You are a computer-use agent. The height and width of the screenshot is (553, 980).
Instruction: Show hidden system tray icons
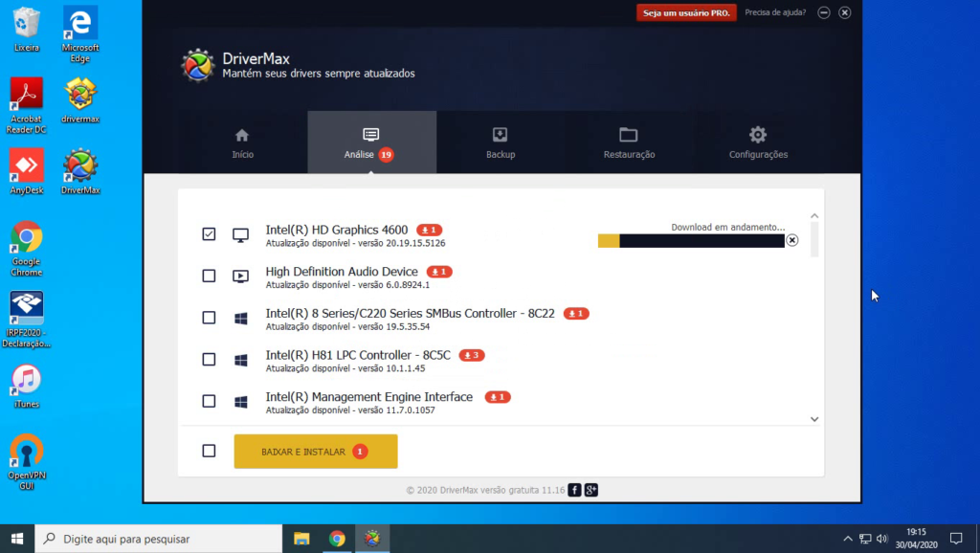coord(848,539)
